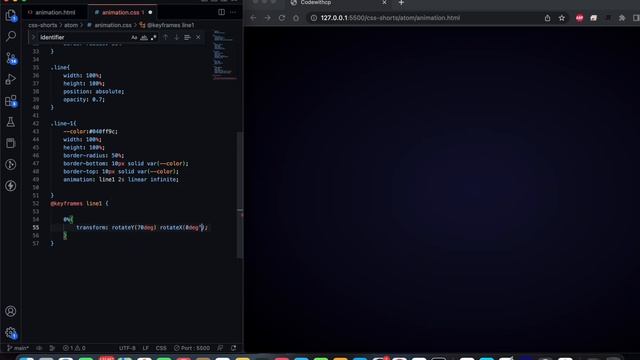
Task: Switch to the animation.html tab
Action: point(55,12)
